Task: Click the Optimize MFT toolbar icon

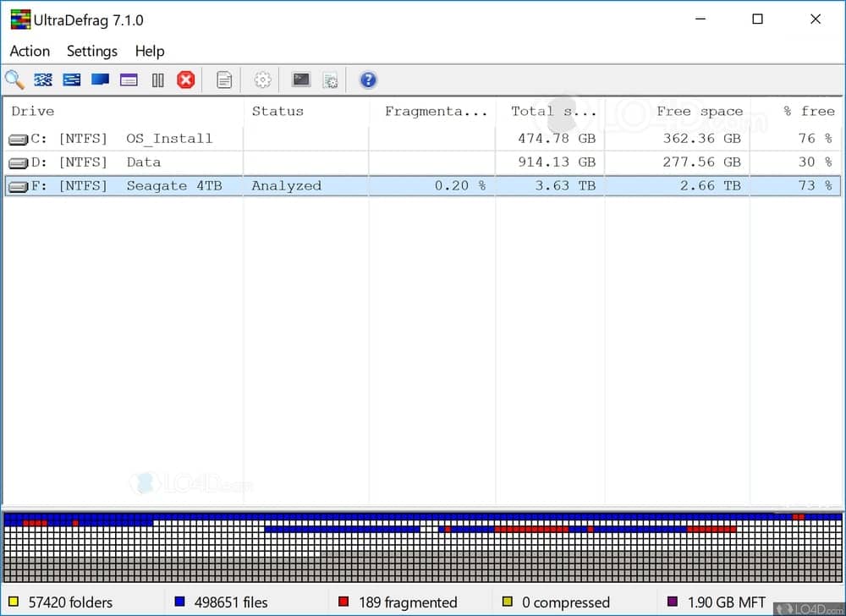Action: pyautogui.click(x=129, y=80)
